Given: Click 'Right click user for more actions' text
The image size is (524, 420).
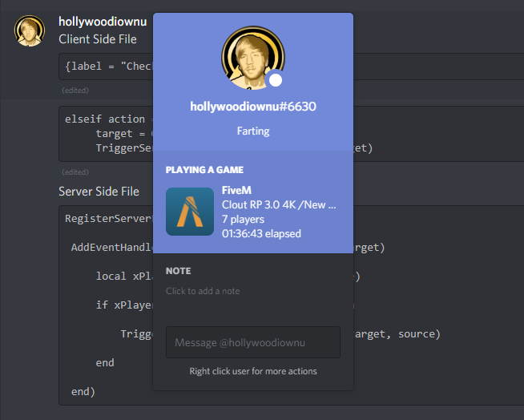Looking at the screenshot, I should click(253, 371).
